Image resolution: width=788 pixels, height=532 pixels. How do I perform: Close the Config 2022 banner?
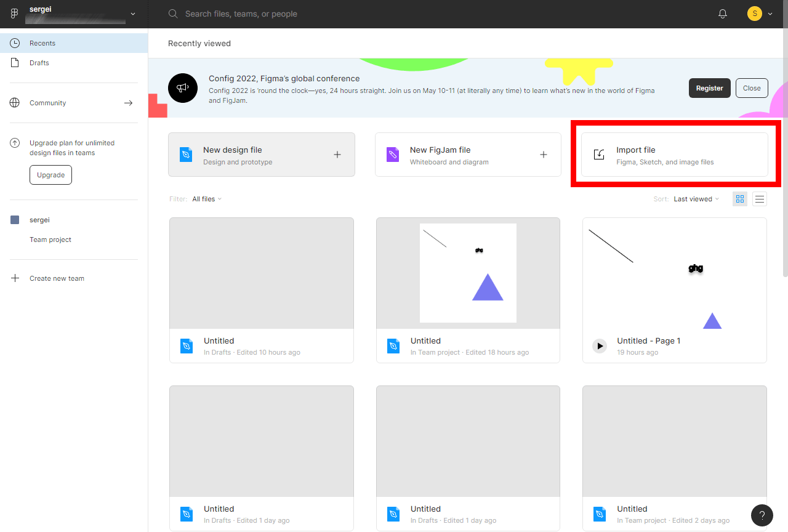[752, 88]
